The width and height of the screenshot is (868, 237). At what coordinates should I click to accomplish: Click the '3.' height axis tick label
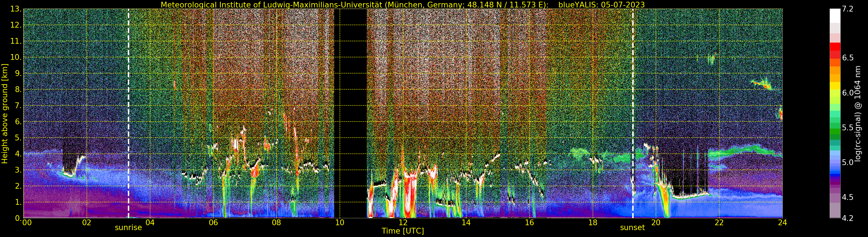18,170
